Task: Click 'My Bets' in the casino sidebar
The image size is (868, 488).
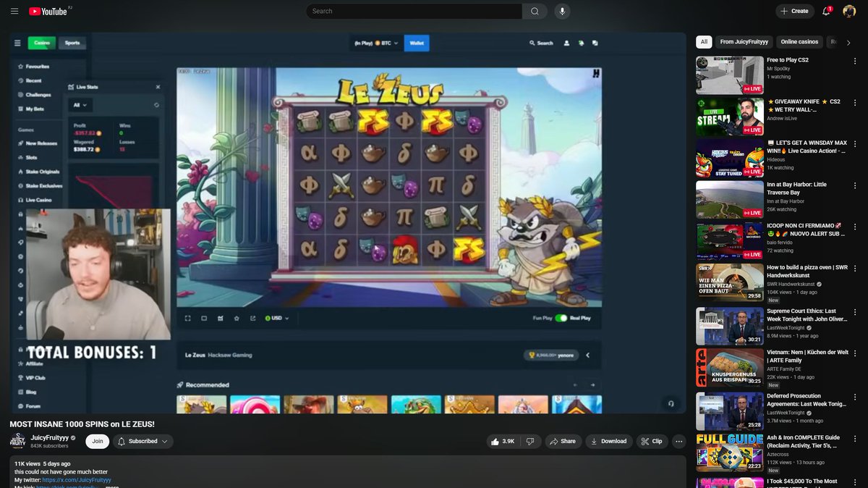Action: 31,109
